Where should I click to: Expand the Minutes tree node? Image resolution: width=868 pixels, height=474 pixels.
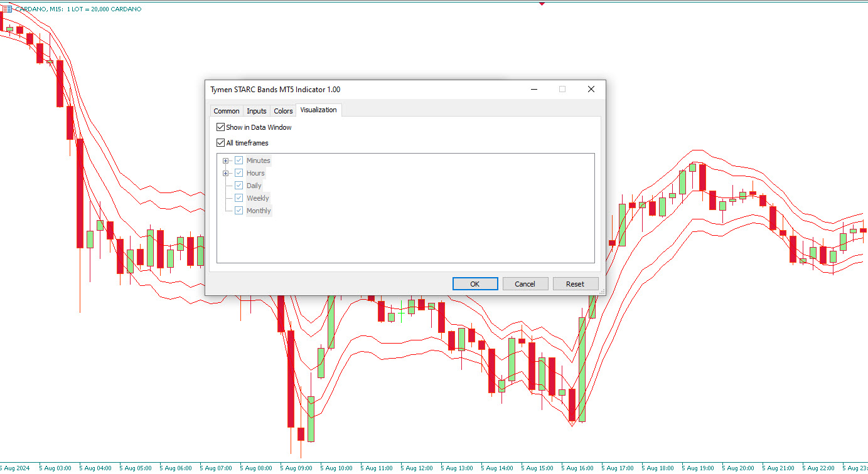(x=226, y=161)
